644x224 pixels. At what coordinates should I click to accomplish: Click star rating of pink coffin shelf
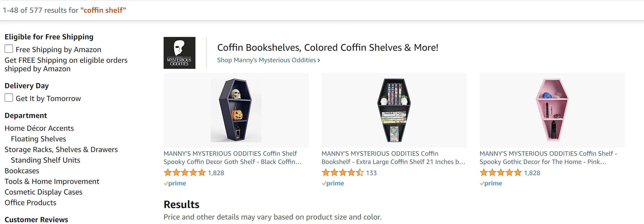click(501, 173)
